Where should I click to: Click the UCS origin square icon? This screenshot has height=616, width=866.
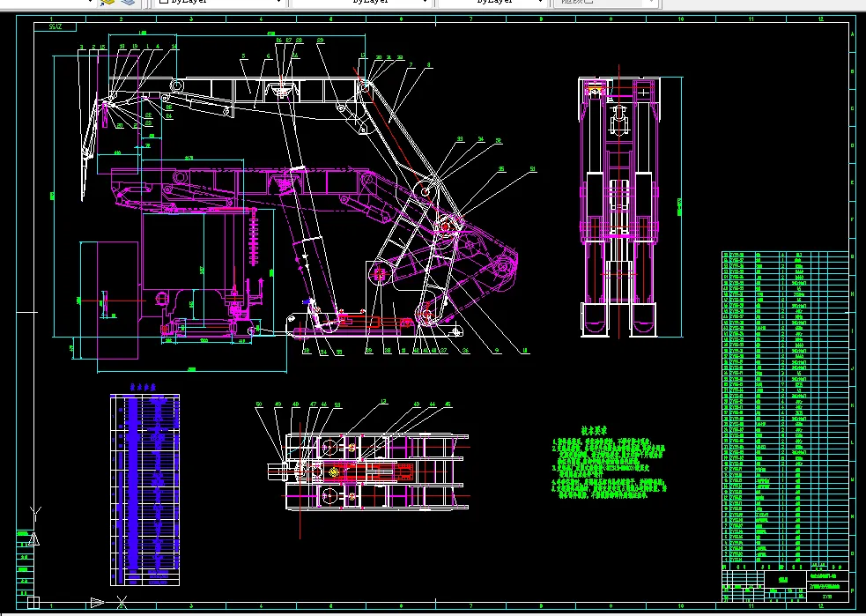coord(33,602)
